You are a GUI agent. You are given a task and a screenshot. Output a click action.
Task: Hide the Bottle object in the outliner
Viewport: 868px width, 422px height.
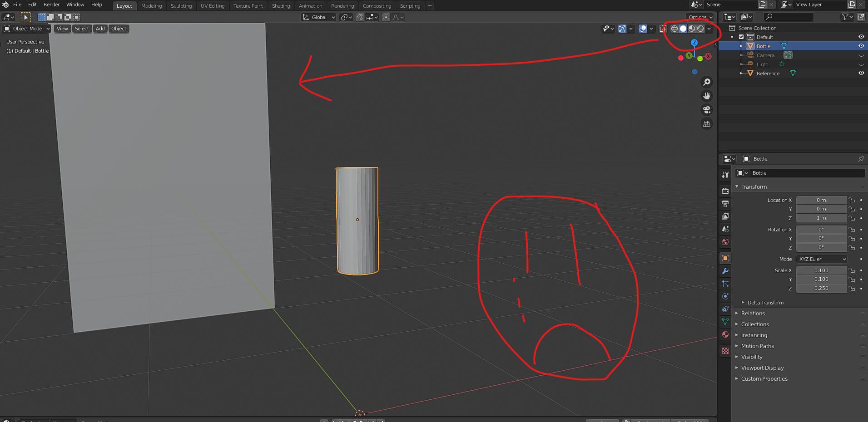coord(861,46)
